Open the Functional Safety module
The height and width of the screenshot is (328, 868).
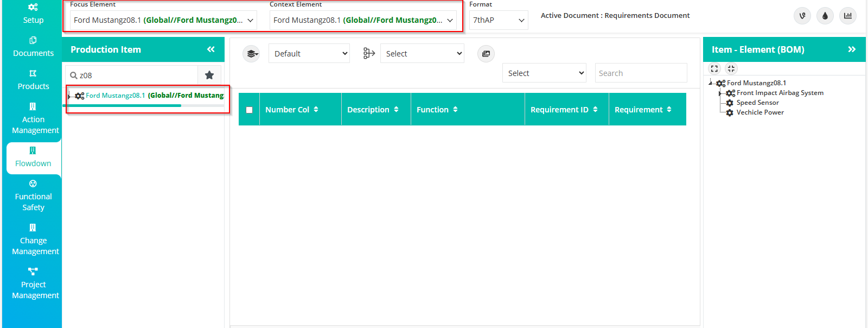point(33,195)
